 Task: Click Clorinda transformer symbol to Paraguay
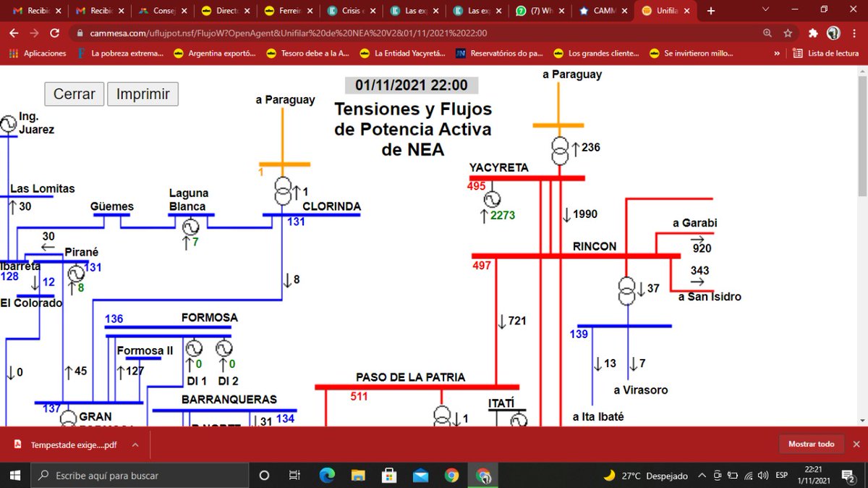pos(283,192)
